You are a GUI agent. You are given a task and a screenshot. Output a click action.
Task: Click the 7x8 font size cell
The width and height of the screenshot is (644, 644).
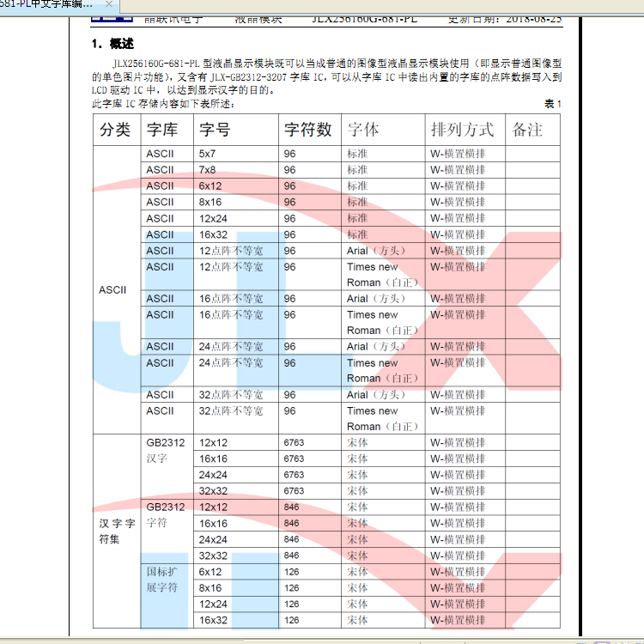click(x=208, y=170)
